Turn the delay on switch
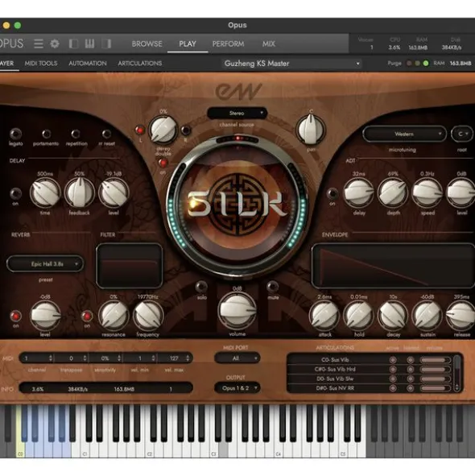Screen dimensions: 475x476 [x=16, y=193]
